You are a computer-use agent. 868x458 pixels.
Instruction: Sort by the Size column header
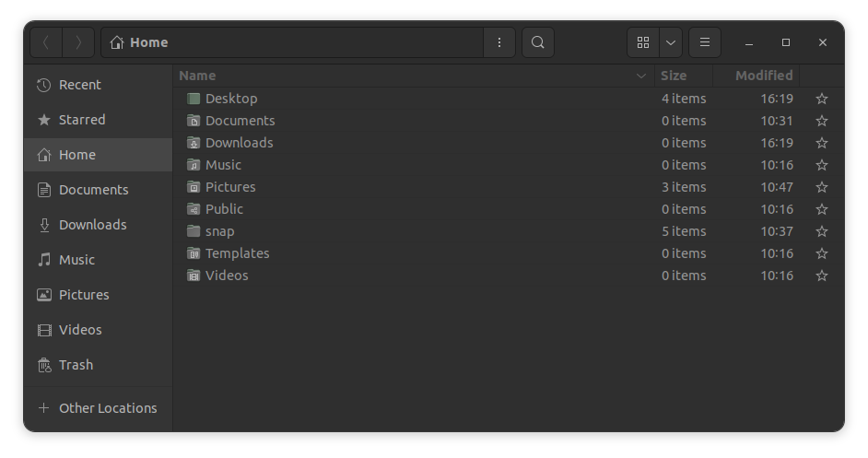pyautogui.click(x=683, y=76)
